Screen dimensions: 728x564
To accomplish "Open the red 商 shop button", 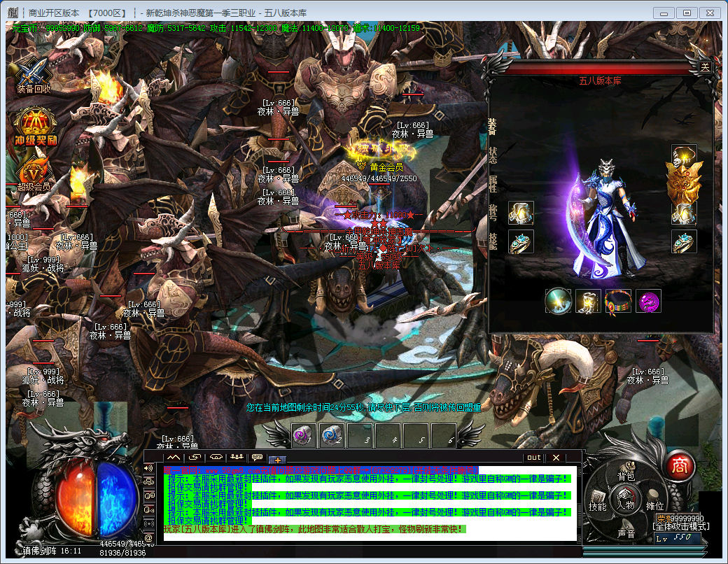I will coord(679,466).
